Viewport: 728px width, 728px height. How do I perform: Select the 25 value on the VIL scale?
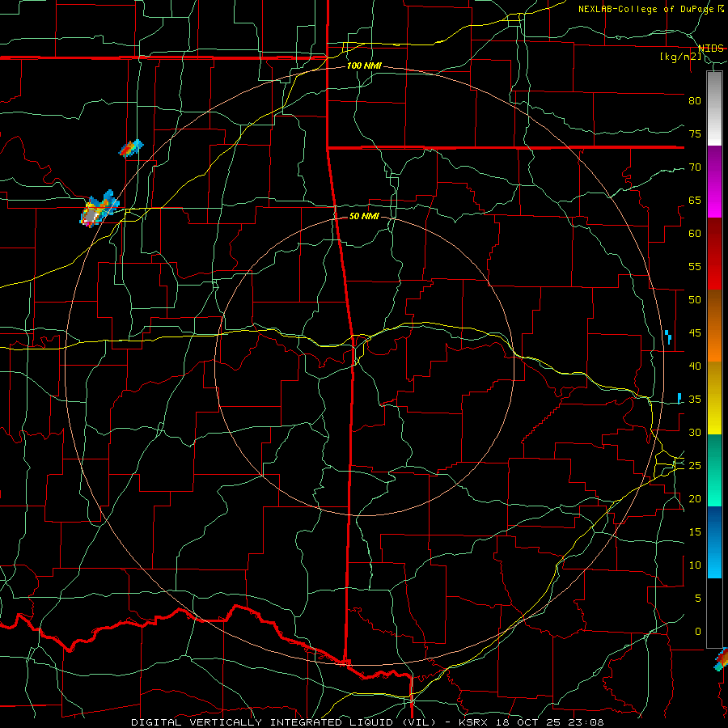[695, 466]
